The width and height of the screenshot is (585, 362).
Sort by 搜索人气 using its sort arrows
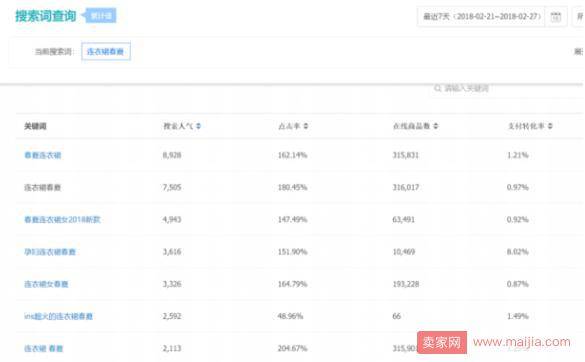pos(198,126)
